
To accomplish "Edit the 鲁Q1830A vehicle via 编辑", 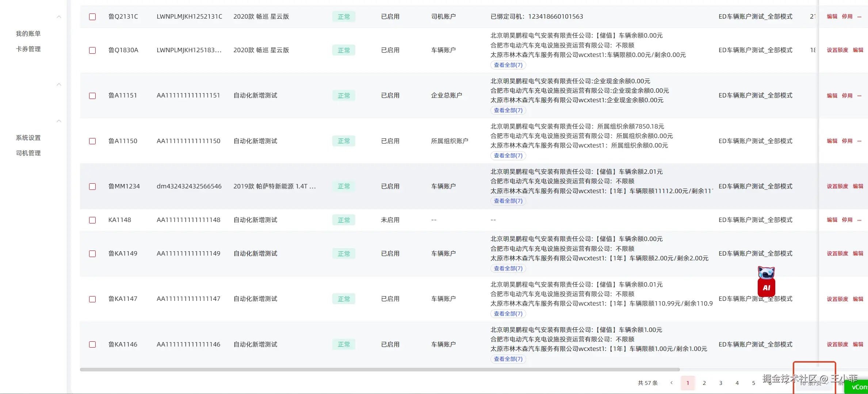I will pyautogui.click(x=858, y=50).
